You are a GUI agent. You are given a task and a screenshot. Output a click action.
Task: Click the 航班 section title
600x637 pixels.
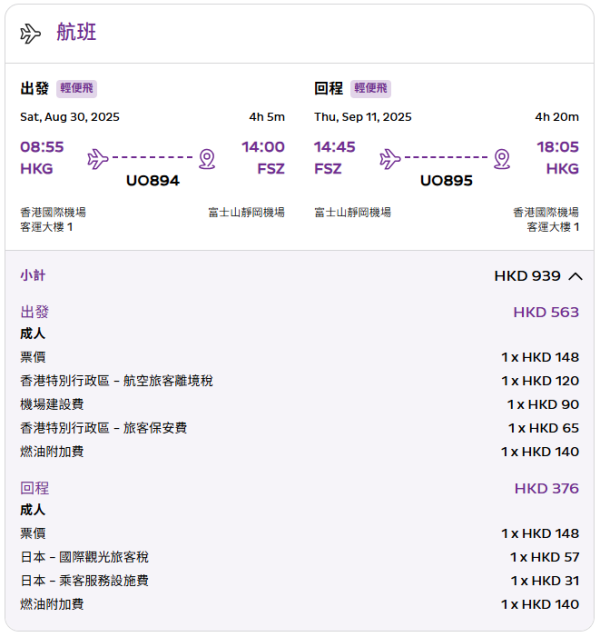[x=76, y=32]
